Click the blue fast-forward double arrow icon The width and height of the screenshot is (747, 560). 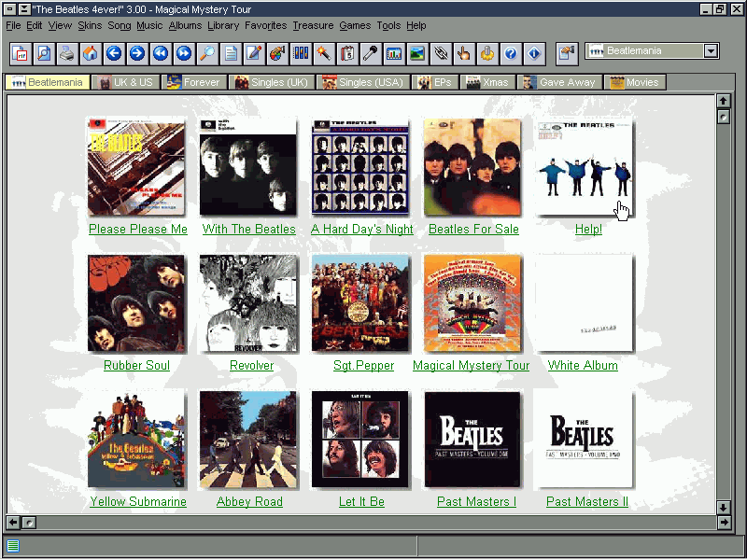pos(184,53)
